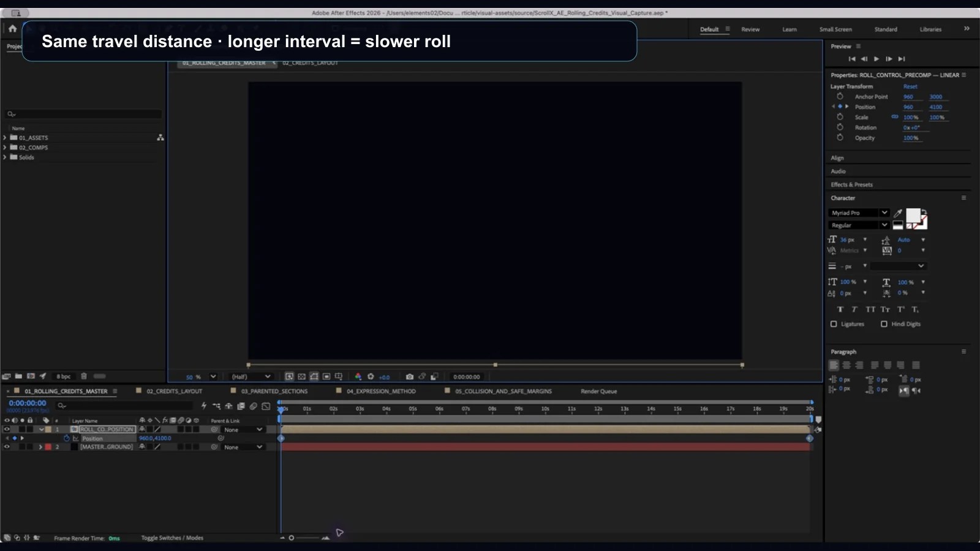Apply All Caps text style
Screen dimensions: 980x551
pos(870,310)
